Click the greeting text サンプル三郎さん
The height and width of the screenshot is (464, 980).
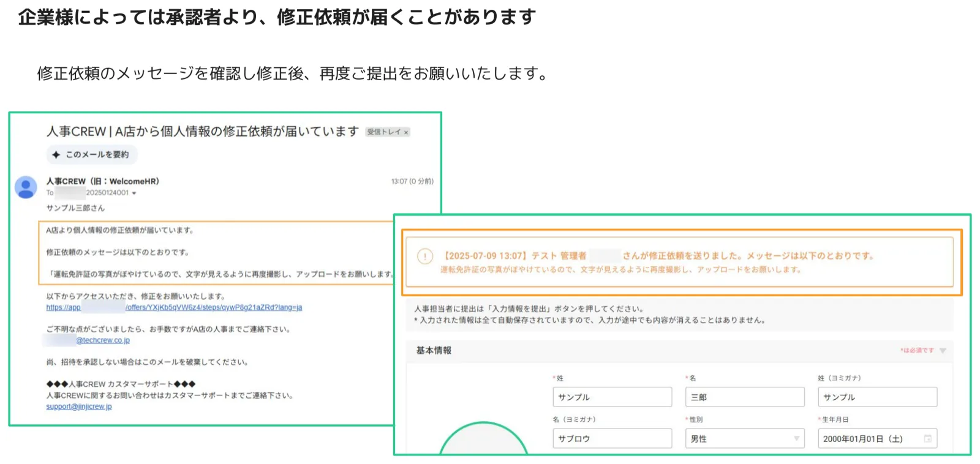pyautogui.click(x=75, y=208)
